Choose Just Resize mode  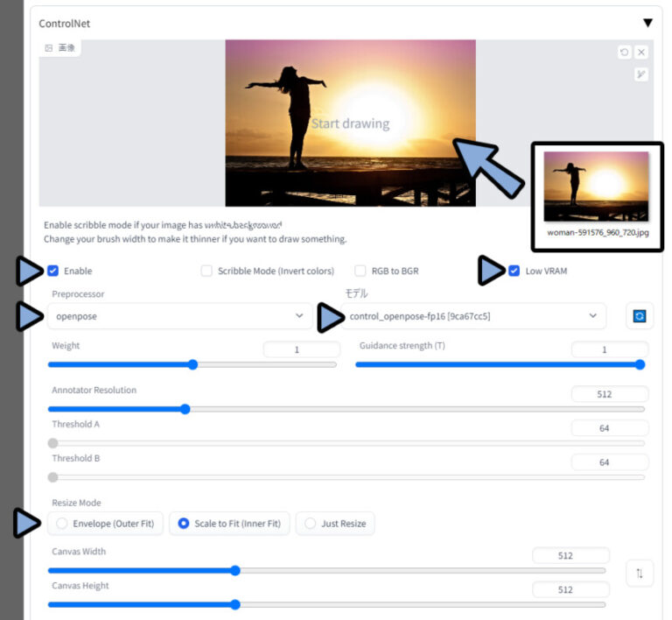point(311,524)
